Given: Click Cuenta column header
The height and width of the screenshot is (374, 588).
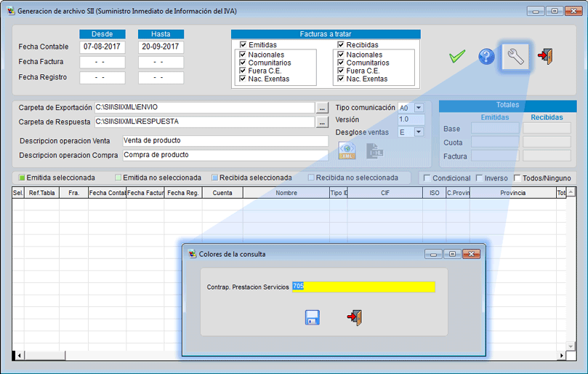Looking at the screenshot, I should tap(222, 193).
